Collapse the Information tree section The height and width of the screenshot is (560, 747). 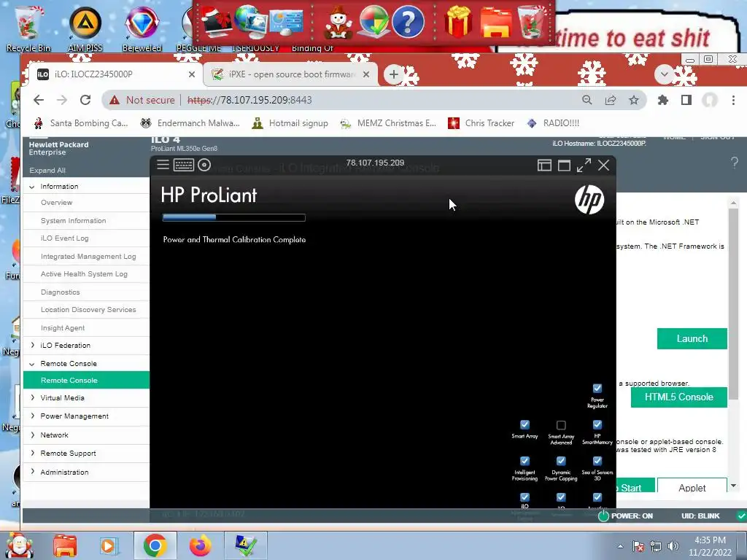[x=32, y=187]
